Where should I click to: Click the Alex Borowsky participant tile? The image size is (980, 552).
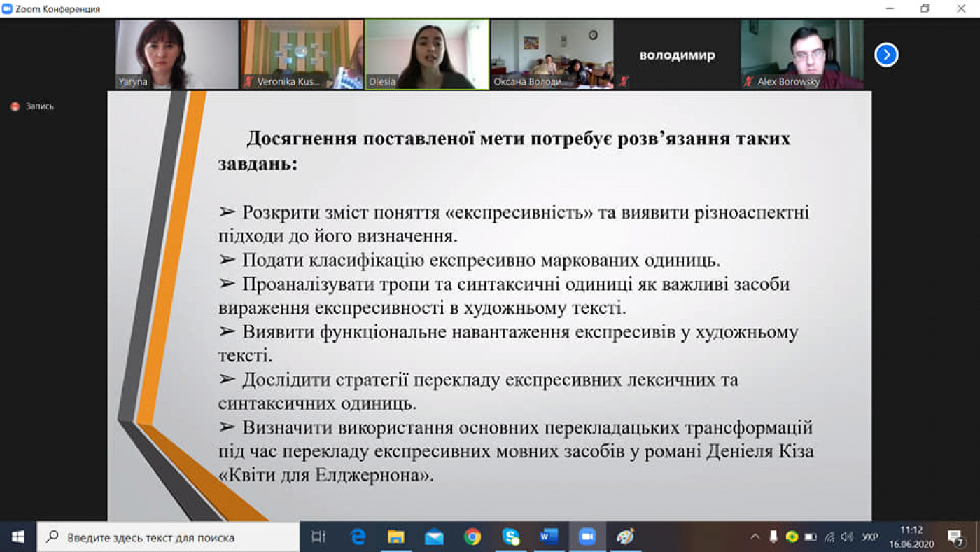802,54
